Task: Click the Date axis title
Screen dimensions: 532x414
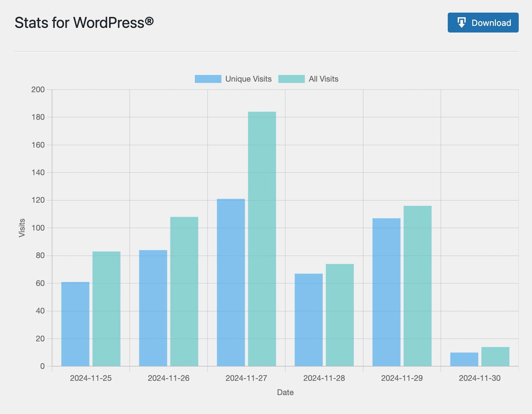Action: [x=285, y=392]
